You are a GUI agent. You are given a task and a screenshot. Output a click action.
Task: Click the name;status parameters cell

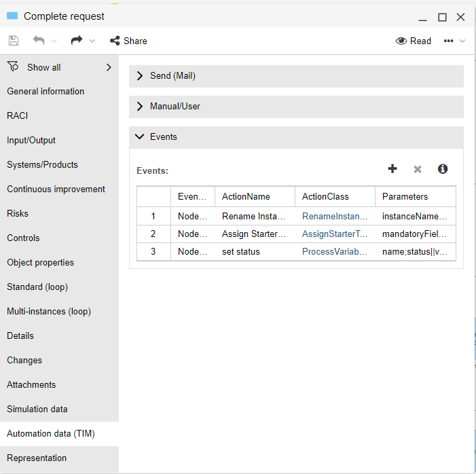416,251
